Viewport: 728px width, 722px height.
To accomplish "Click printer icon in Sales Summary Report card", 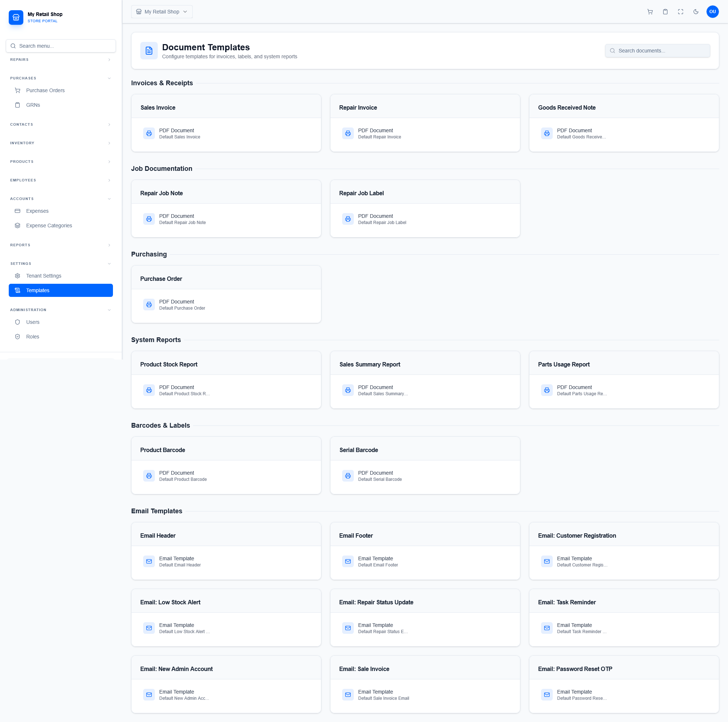I will [348, 390].
